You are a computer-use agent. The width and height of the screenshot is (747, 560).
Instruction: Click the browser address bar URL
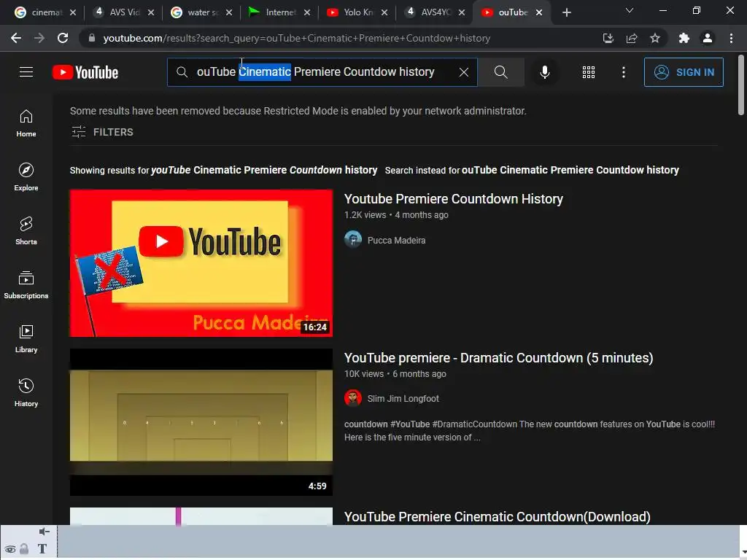coord(296,38)
